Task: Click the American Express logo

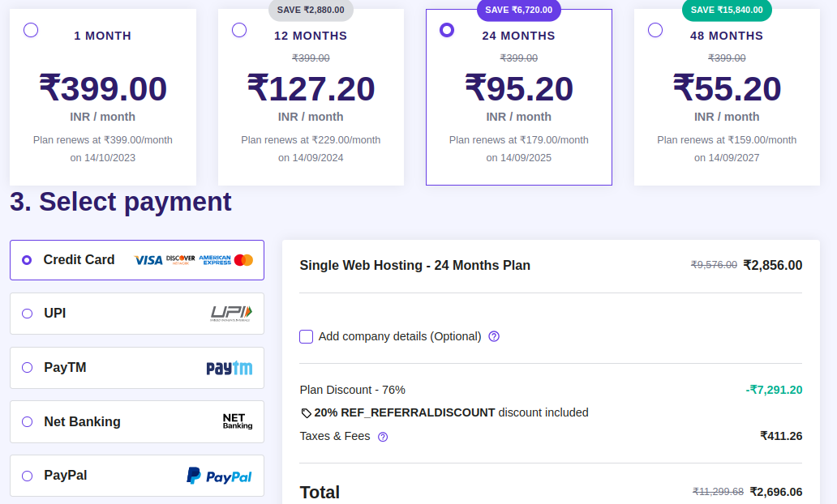Action: pyautogui.click(x=215, y=260)
